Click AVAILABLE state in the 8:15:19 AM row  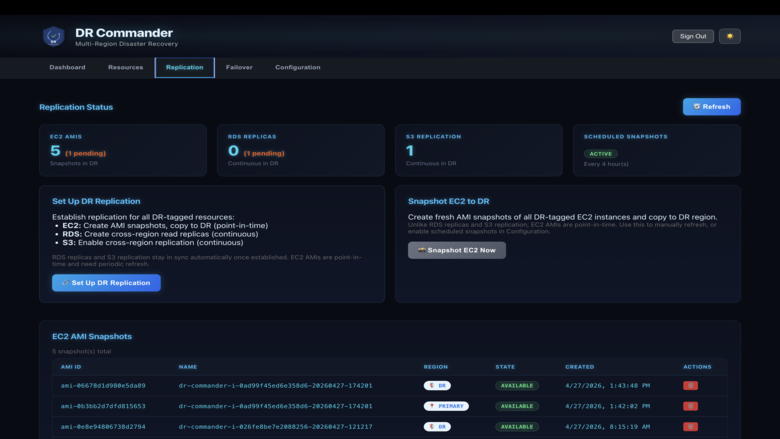tap(517, 427)
